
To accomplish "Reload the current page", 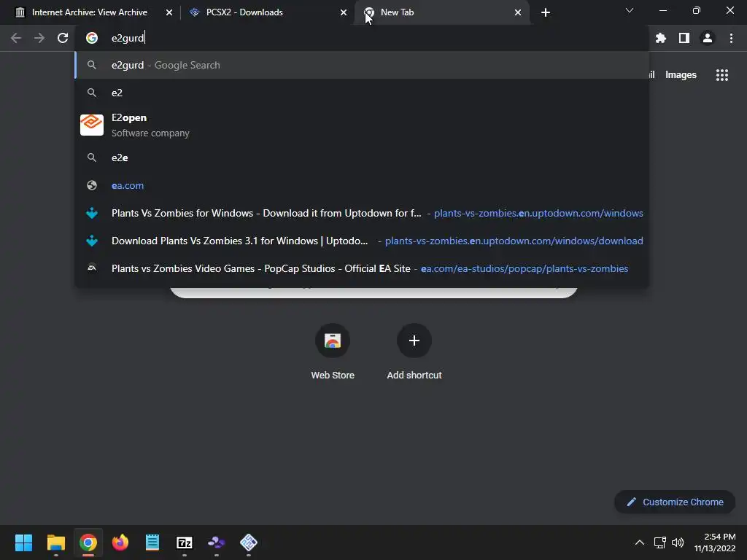I will tap(63, 38).
